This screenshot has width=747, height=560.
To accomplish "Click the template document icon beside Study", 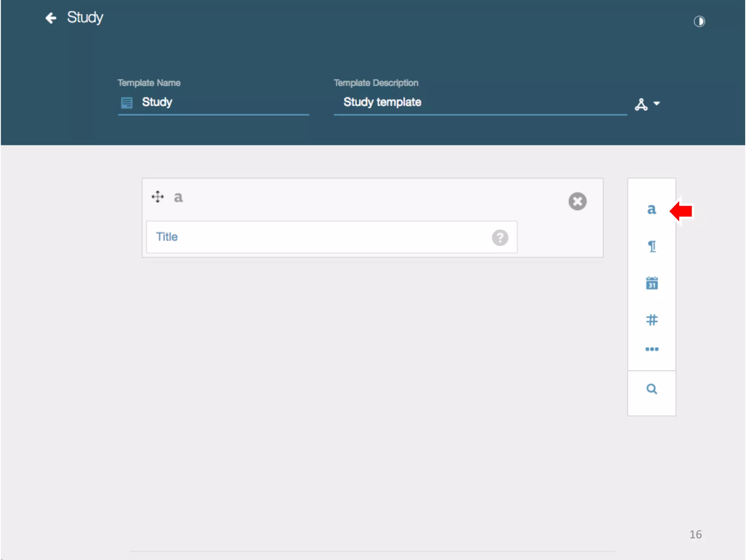I will (x=127, y=103).
